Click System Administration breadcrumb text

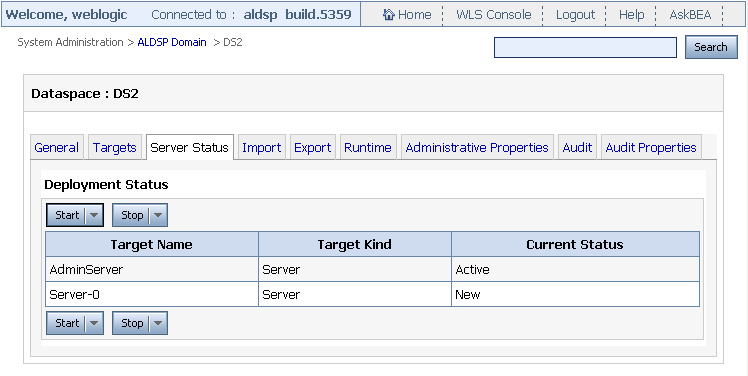click(x=70, y=42)
